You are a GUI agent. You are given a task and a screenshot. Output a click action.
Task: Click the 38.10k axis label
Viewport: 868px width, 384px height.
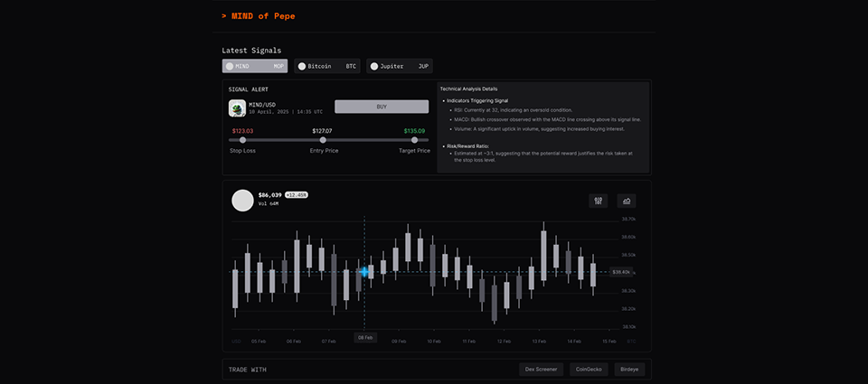point(629,326)
